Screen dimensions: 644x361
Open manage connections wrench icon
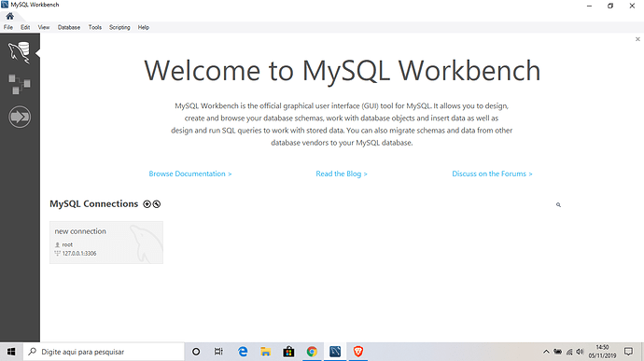pyautogui.click(x=157, y=204)
